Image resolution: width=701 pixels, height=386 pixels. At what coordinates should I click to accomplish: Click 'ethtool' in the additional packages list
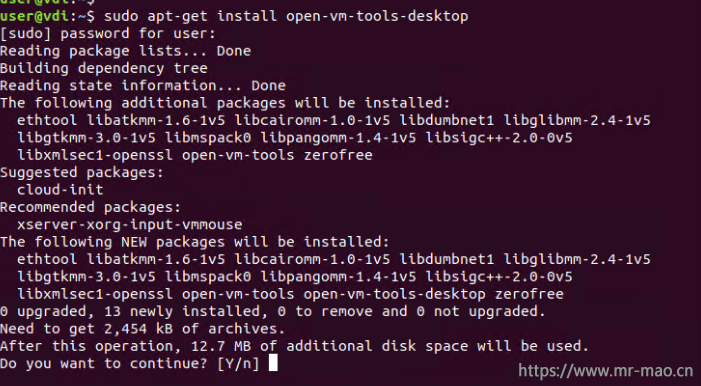click(x=47, y=120)
